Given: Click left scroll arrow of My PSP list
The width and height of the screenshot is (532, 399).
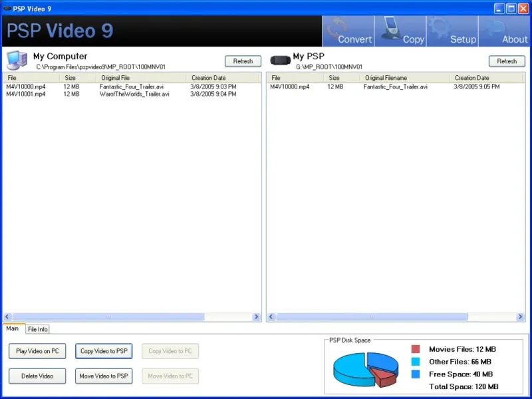Looking at the screenshot, I should 271,317.
